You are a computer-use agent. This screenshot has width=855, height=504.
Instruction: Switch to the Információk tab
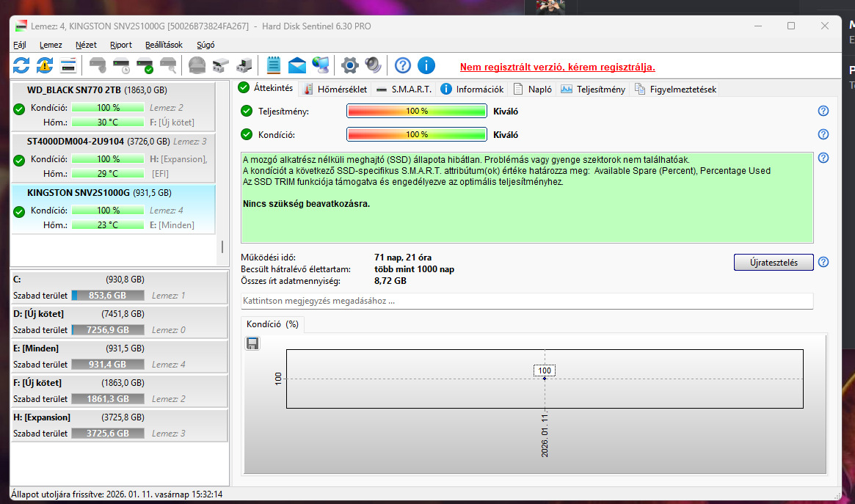pos(472,90)
